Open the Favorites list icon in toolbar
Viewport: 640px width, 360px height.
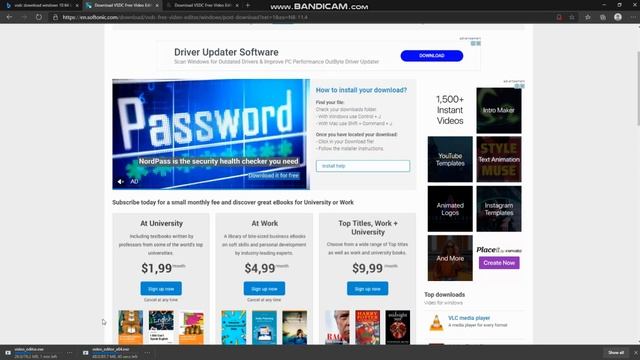(x=588, y=17)
